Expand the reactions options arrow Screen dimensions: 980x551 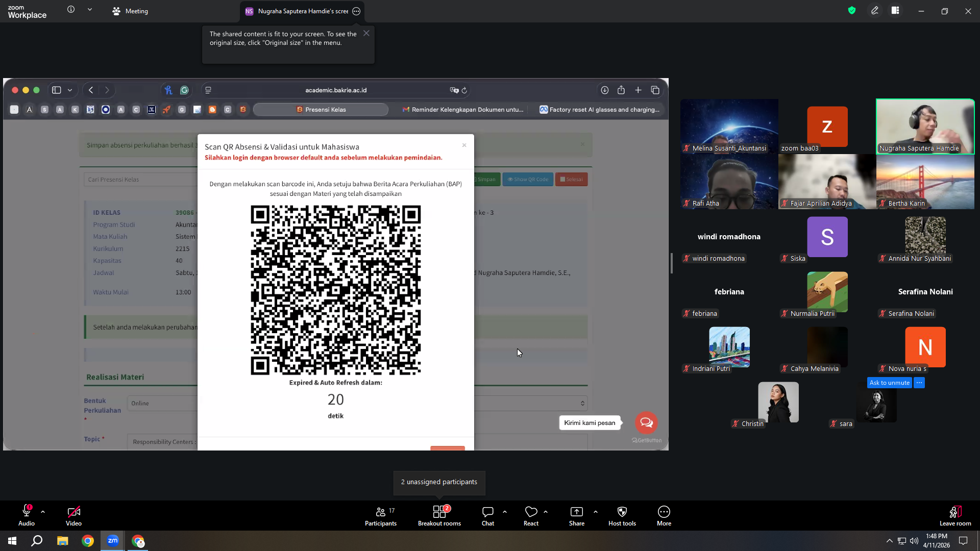(546, 512)
